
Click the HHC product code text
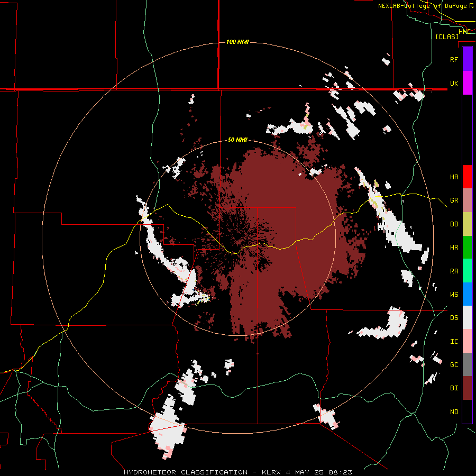click(464, 31)
